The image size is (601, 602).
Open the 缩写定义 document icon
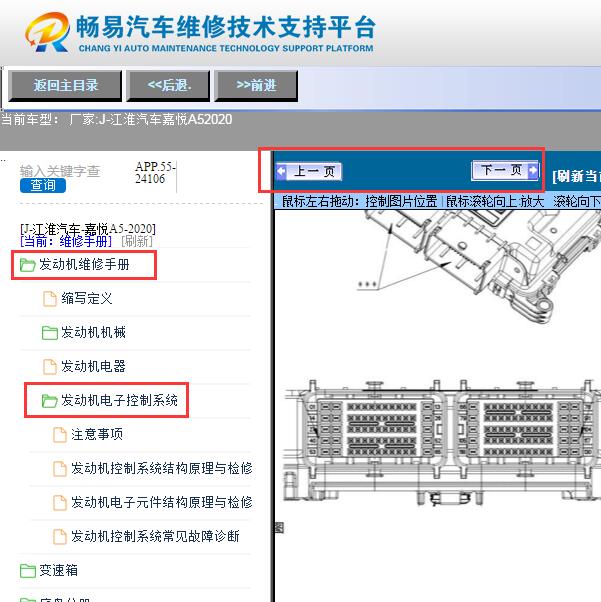click(x=50, y=299)
